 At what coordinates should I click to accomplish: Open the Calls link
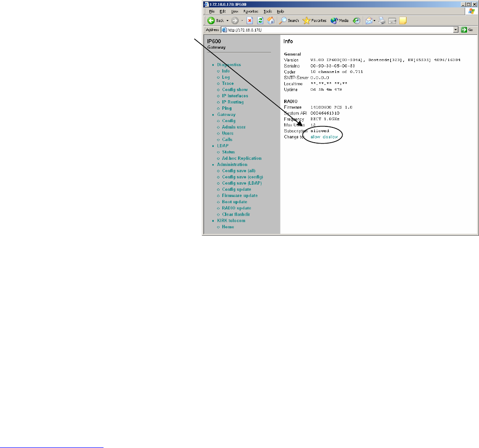click(x=227, y=139)
